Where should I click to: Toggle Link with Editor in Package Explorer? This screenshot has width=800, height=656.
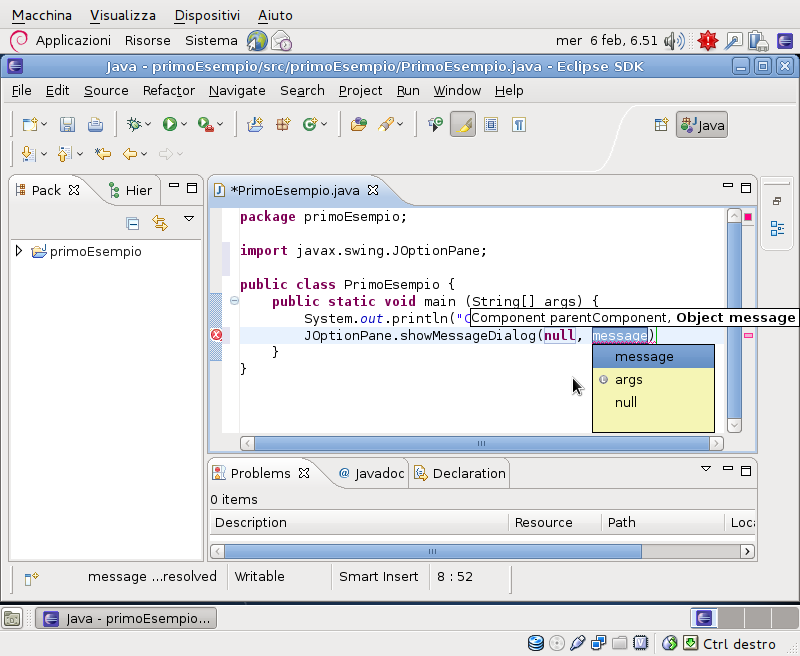[x=160, y=223]
